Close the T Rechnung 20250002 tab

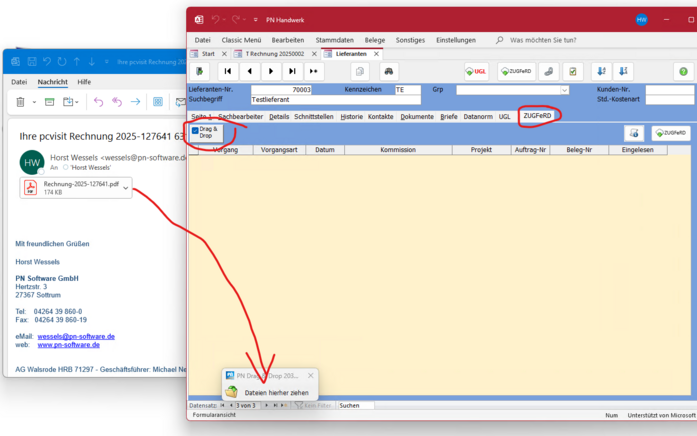coord(314,54)
